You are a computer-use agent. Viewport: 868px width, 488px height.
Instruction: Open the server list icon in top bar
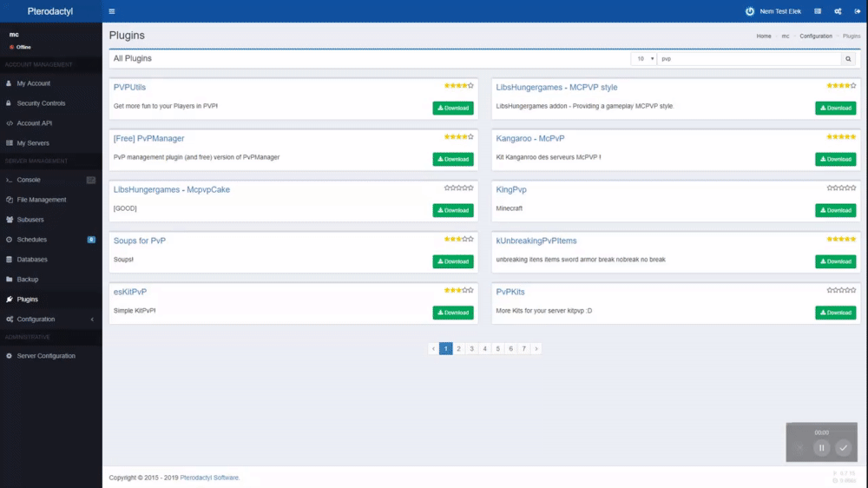818,11
